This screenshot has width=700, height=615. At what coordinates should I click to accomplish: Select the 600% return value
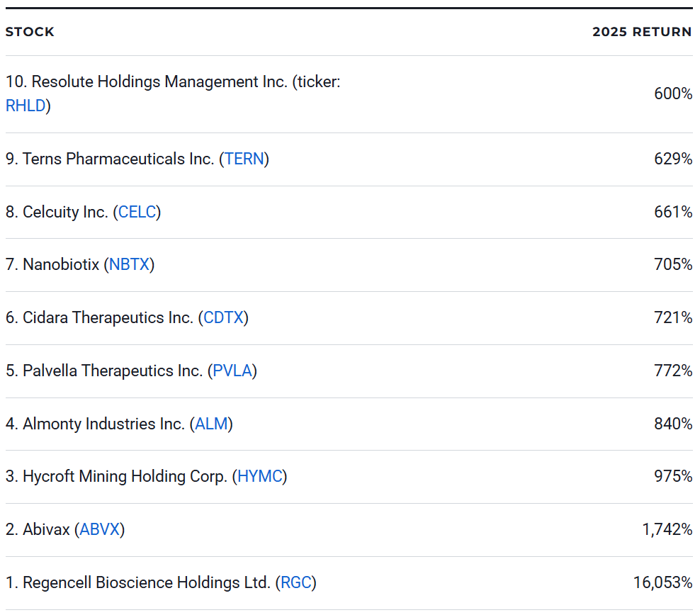[673, 94]
